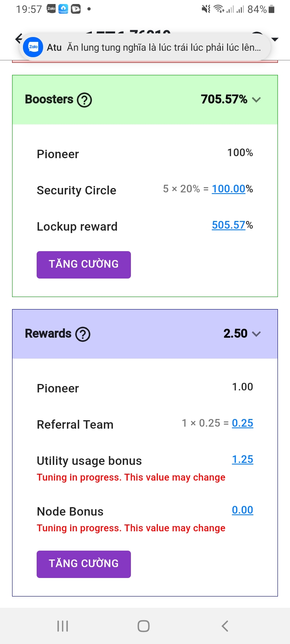Collapse the Boosters section chevron
Image resolution: width=290 pixels, height=644 pixels.
(x=257, y=100)
